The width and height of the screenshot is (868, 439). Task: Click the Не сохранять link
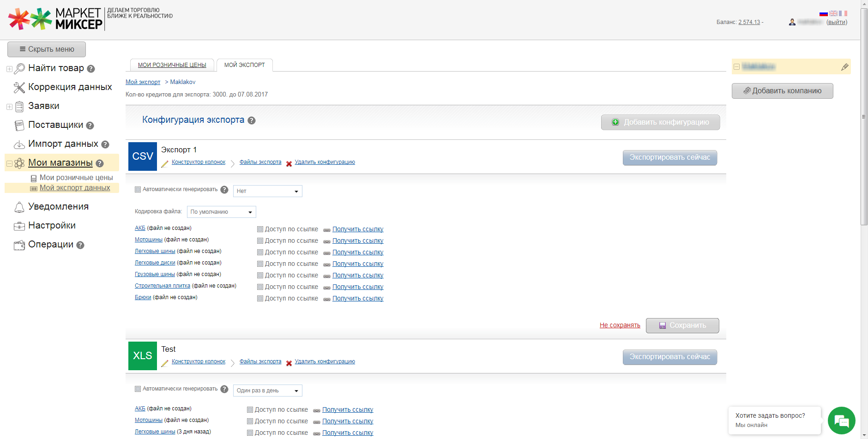click(620, 325)
